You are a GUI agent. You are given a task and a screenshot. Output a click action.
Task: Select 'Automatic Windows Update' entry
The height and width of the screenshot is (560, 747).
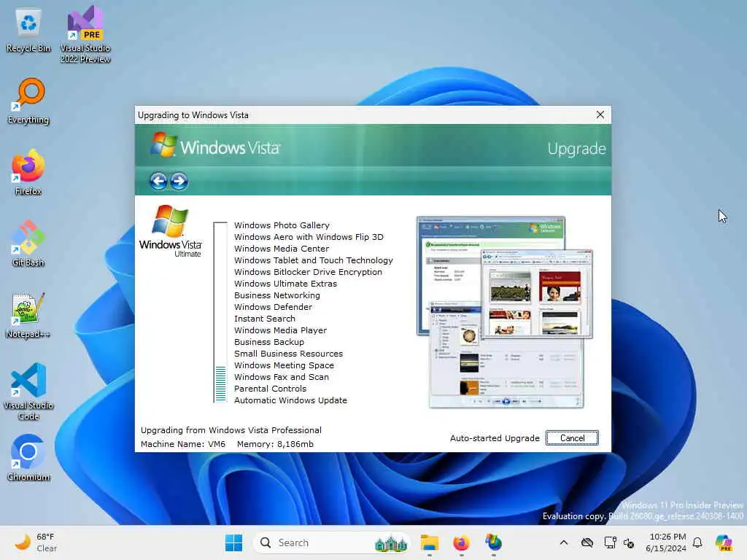pyautogui.click(x=290, y=400)
